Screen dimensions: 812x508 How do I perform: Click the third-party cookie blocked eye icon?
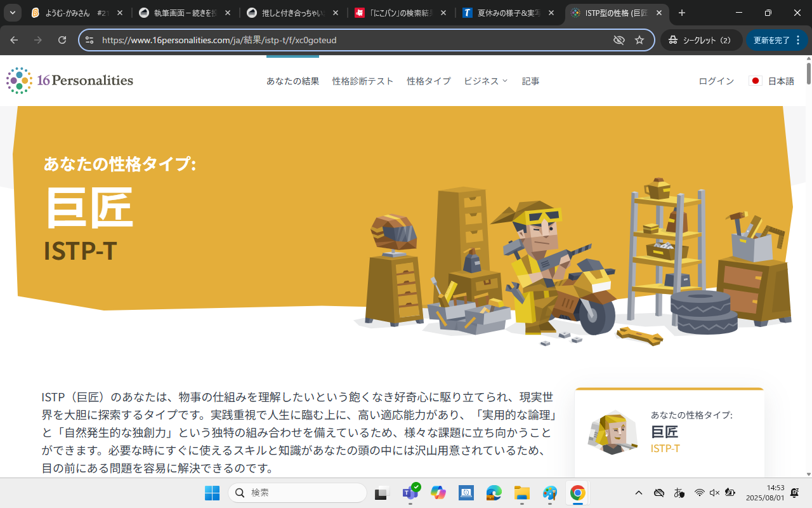coord(619,40)
